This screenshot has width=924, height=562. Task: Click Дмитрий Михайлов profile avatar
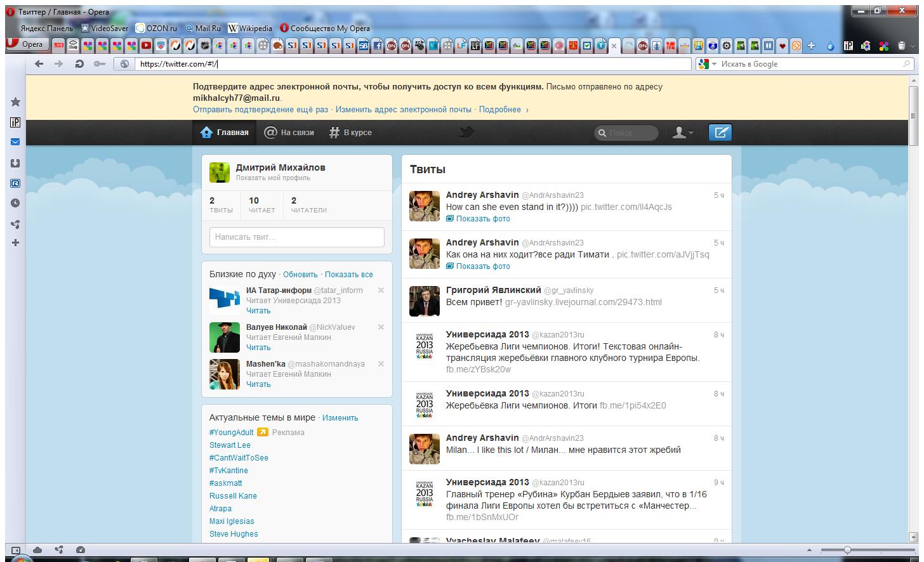(x=220, y=173)
